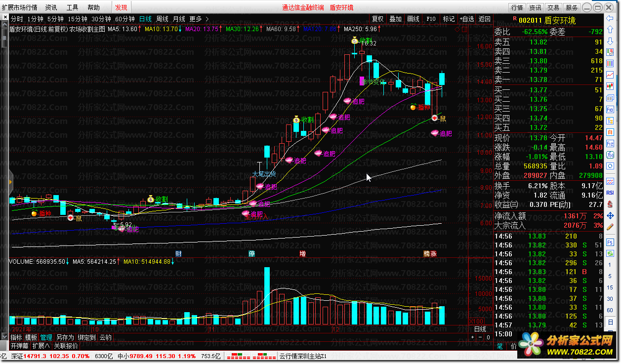Open the colored grid quote-list icon
Screen dimensions: 622x364
pyautogui.click(x=610, y=63)
